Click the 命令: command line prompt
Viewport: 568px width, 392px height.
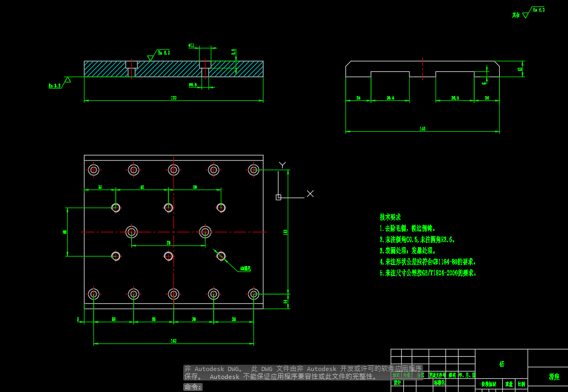coord(193,387)
